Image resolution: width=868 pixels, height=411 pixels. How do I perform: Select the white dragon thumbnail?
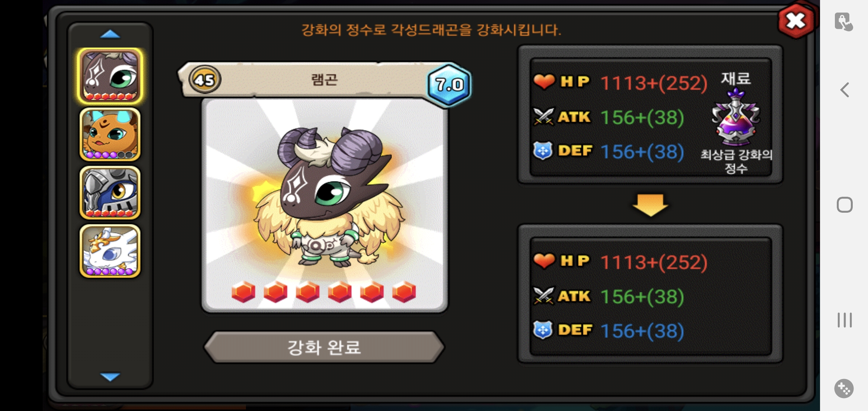(110, 251)
